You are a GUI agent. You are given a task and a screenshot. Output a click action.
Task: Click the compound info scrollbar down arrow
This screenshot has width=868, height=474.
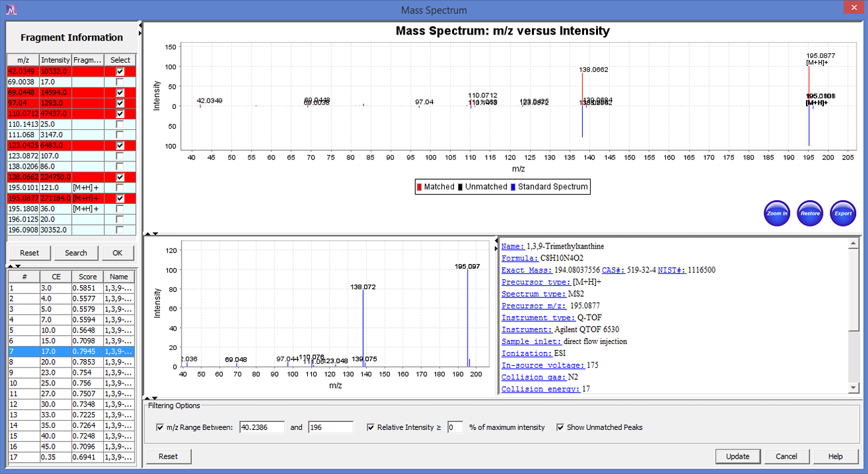[853, 389]
